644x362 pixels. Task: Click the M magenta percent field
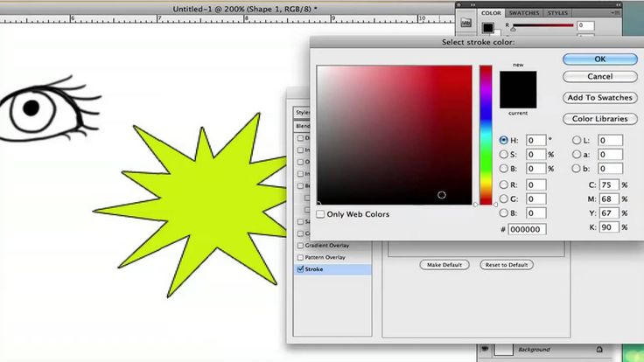coord(609,198)
